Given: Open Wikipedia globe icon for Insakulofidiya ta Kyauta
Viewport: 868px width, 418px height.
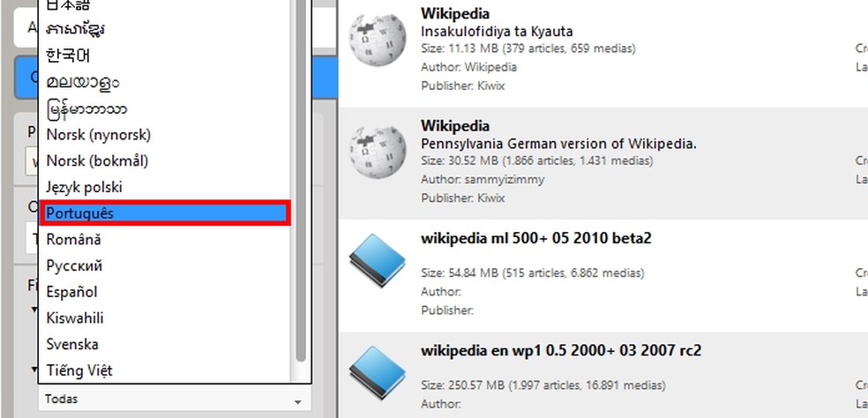Looking at the screenshot, I should (377, 40).
